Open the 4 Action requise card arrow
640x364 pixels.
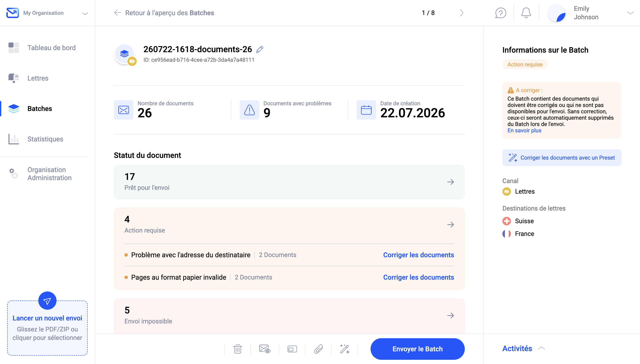451,224
